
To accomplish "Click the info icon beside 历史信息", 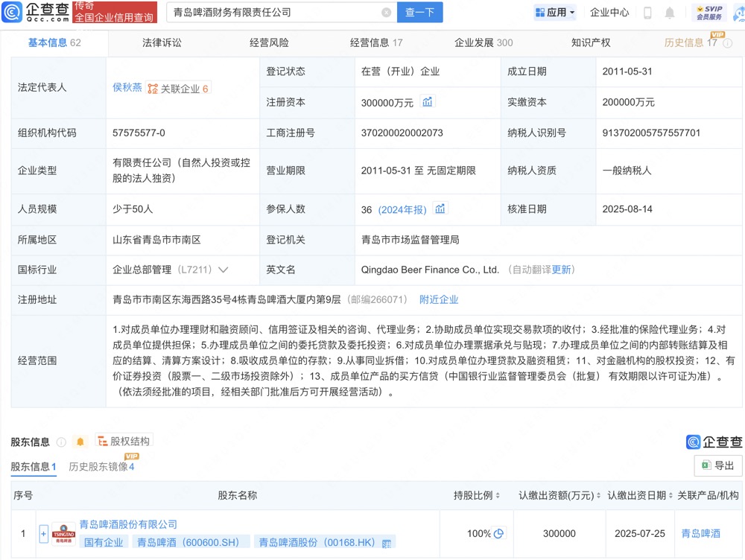I will click(727, 43).
